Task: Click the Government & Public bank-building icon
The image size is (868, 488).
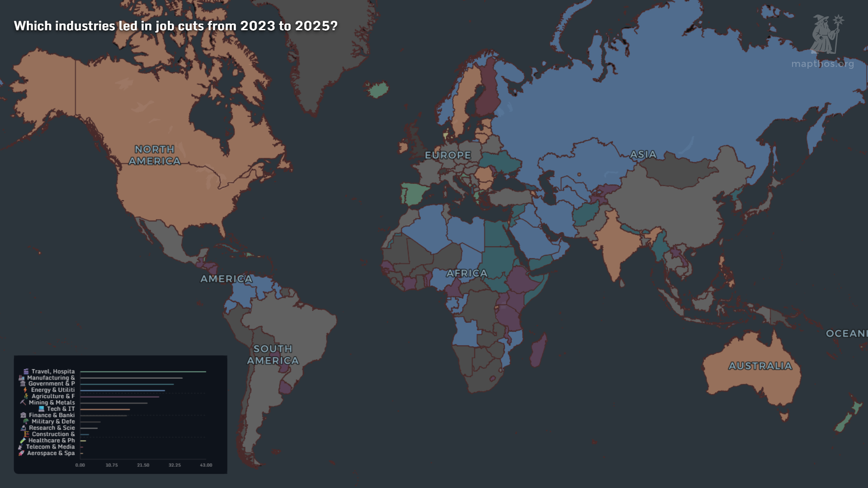Action: coord(22,384)
